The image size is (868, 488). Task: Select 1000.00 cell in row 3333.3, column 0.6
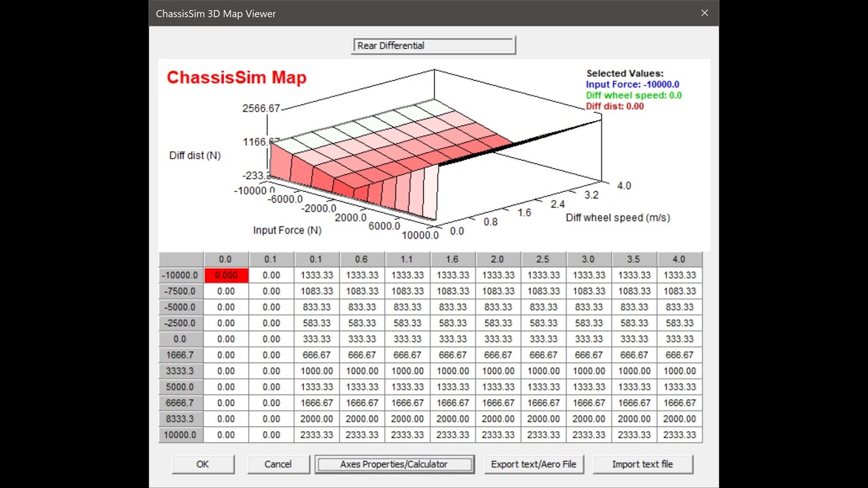pyautogui.click(x=362, y=371)
